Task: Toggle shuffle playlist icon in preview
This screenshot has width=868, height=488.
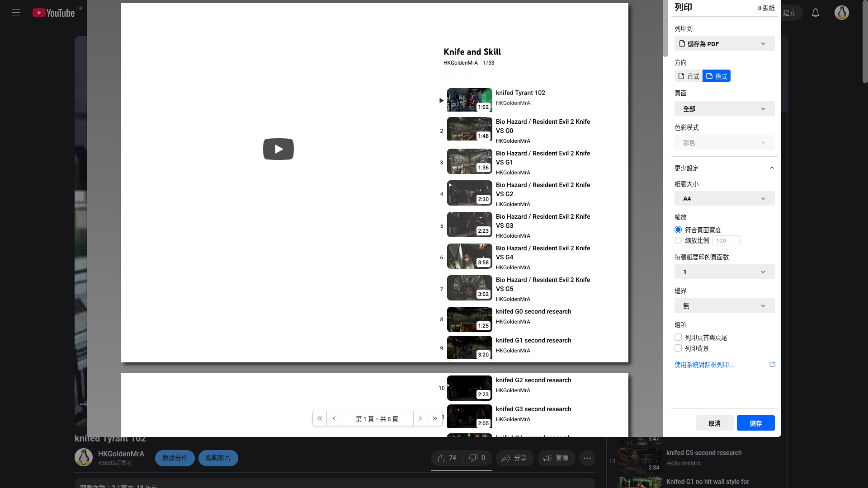Action: [x=467, y=75]
